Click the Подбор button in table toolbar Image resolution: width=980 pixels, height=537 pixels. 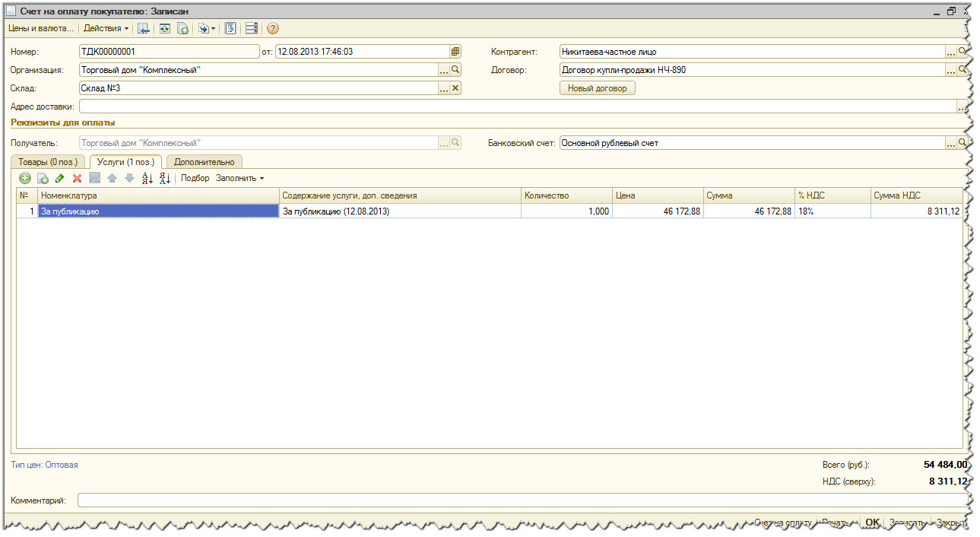tap(195, 178)
